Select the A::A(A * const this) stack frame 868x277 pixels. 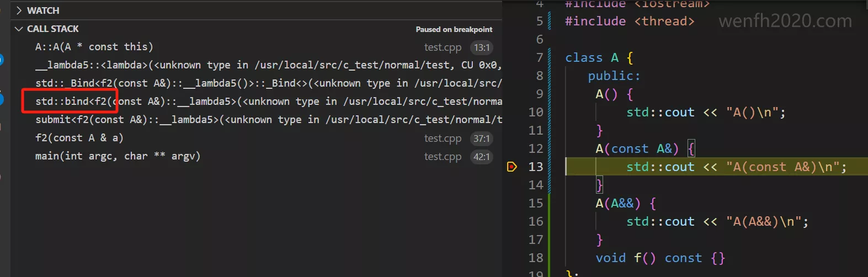tap(94, 47)
